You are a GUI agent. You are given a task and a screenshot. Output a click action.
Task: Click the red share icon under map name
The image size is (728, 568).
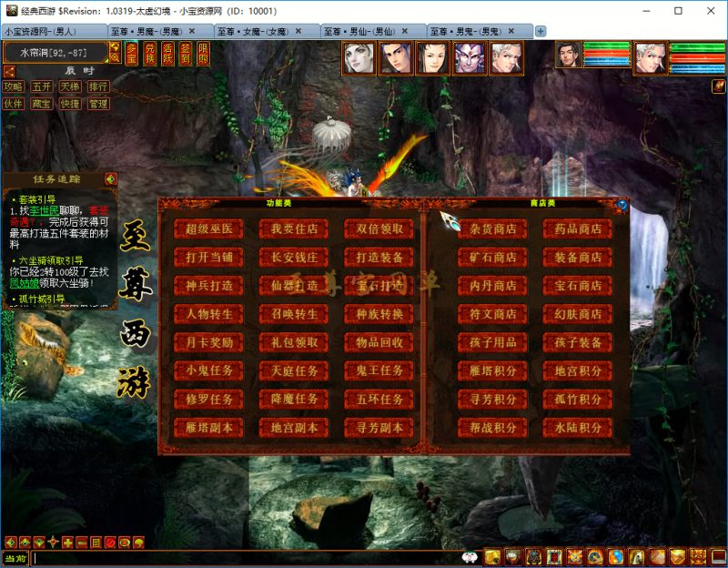pos(10,71)
